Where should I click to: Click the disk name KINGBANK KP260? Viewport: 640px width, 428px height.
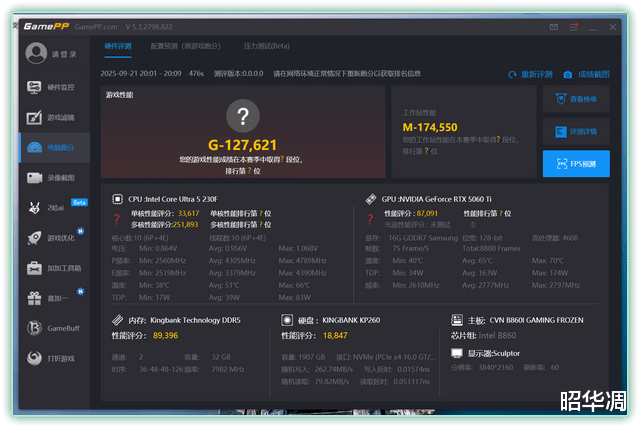click(351, 320)
